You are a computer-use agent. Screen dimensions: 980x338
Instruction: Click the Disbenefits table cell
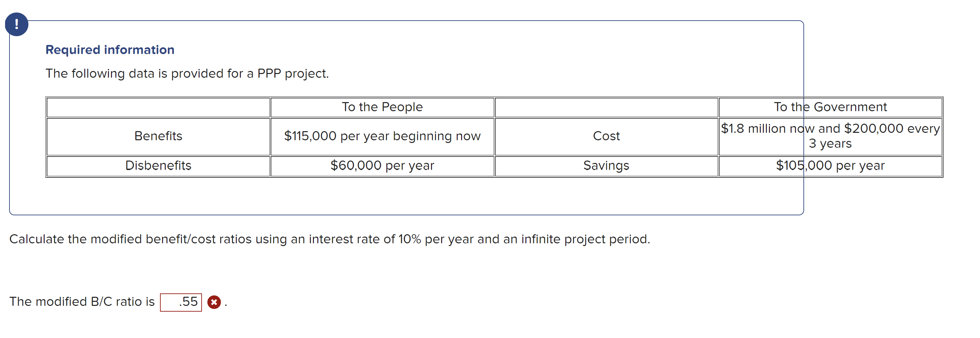click(x=158, y=165)
